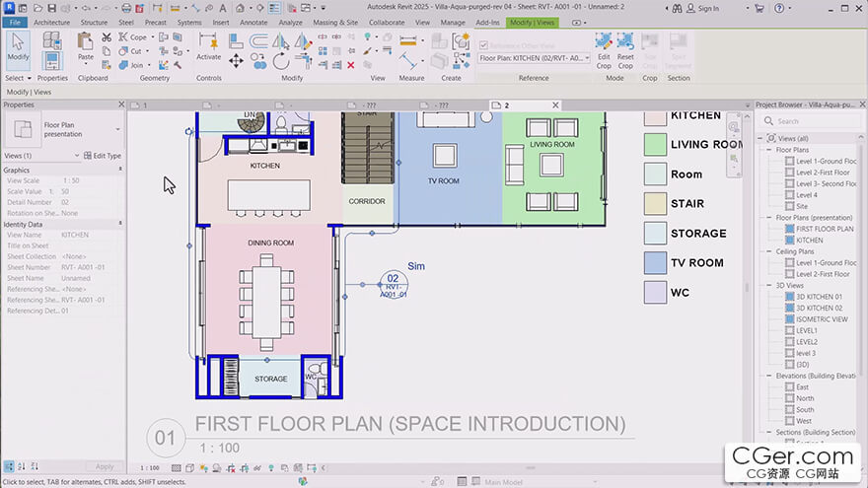Click Edit Type in Properties panel

(x=101, y=156)
